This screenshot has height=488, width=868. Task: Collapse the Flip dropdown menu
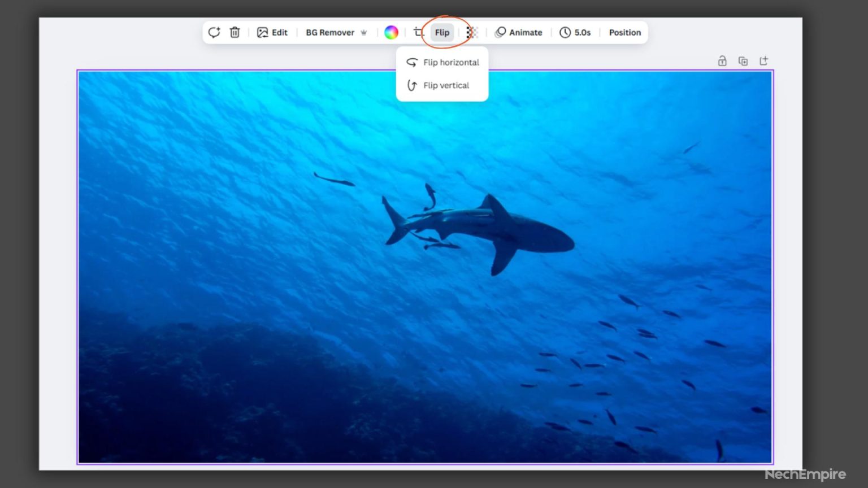pyautogui.click(x=442, y=32)
